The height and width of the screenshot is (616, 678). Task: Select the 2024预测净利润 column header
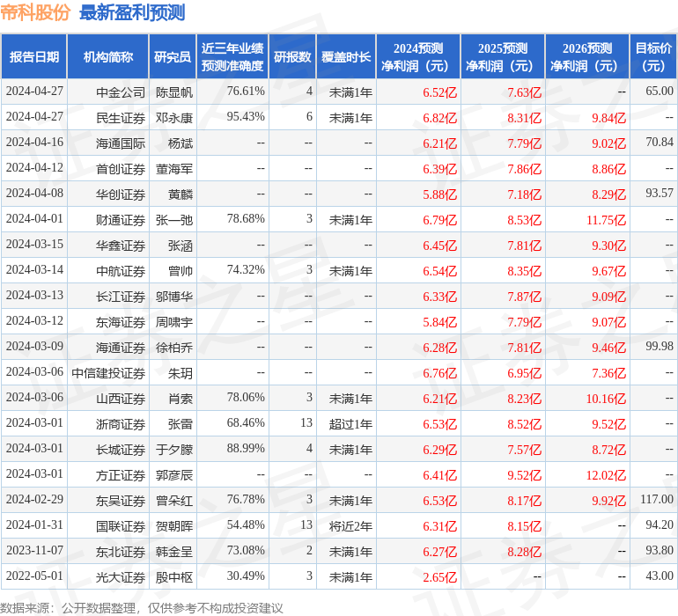click(418, 56)
